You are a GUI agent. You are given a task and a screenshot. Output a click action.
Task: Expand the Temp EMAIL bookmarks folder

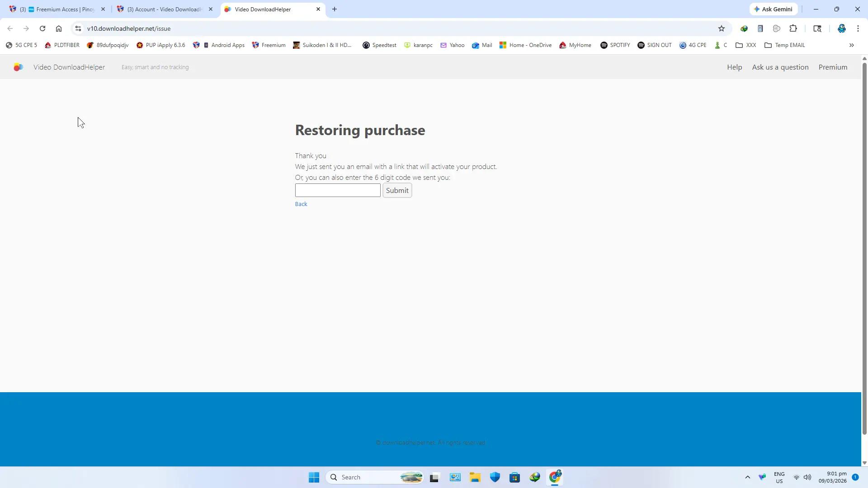point(785,45)
